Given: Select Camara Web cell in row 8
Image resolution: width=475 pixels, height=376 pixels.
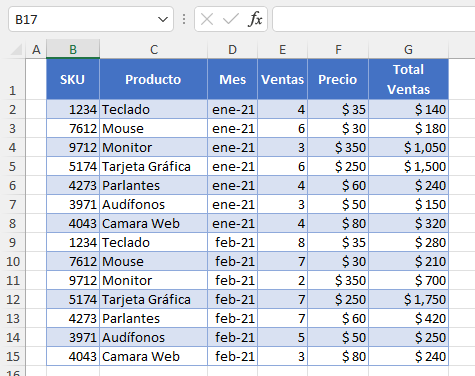Looking at the screenshot, I should 154,223.
